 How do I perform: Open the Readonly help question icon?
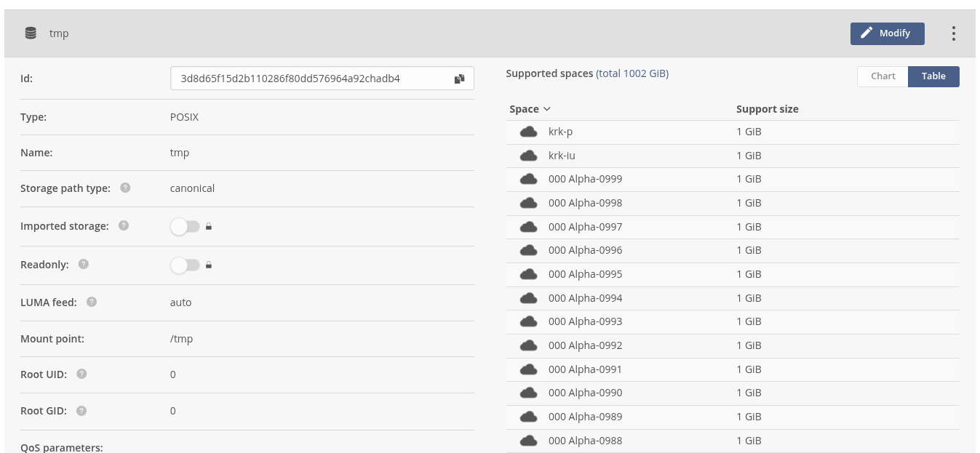84,265
